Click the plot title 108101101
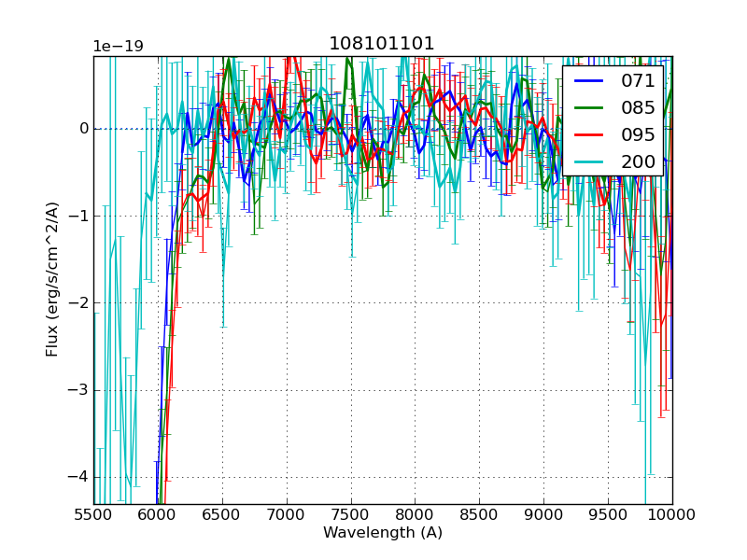This screenshot has width=747, height=560. [x=382, y=44]
